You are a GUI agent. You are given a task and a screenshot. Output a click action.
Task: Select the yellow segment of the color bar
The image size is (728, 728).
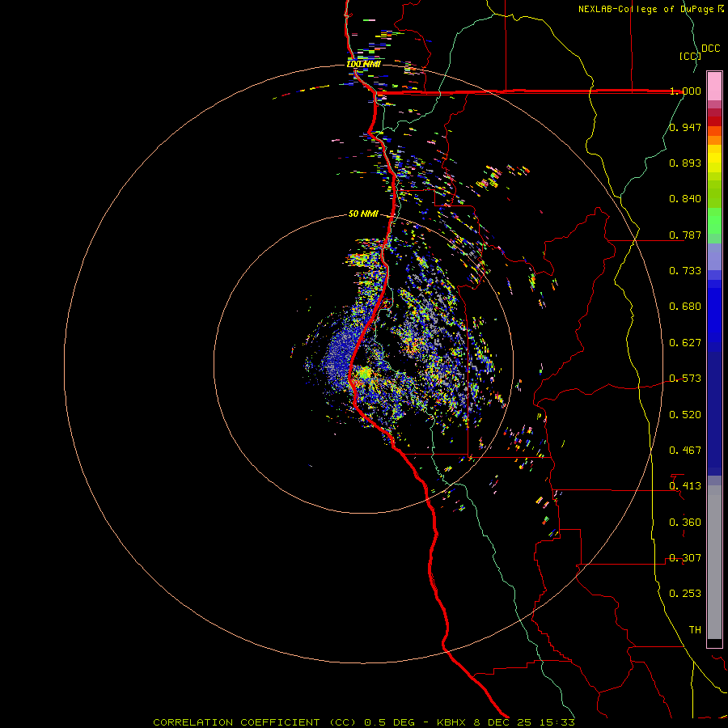pyautogui.click(x=714, y=158)
